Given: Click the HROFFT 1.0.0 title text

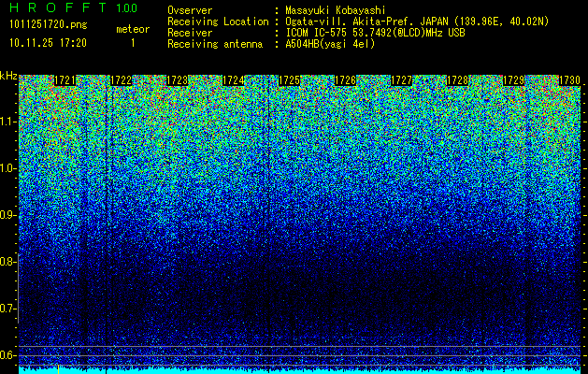Looking at the screenshot, I should [74, 7].
